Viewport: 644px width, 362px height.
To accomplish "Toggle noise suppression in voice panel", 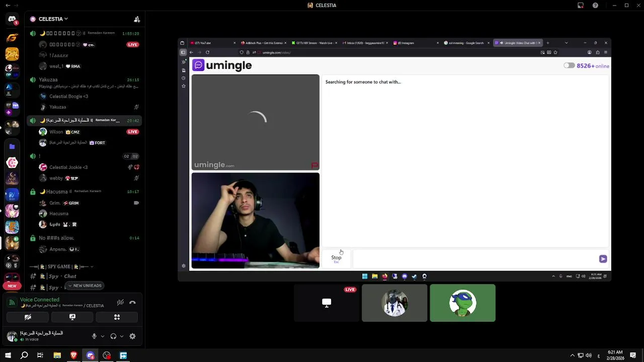I will pyautogui.click(x=120, y=302).
